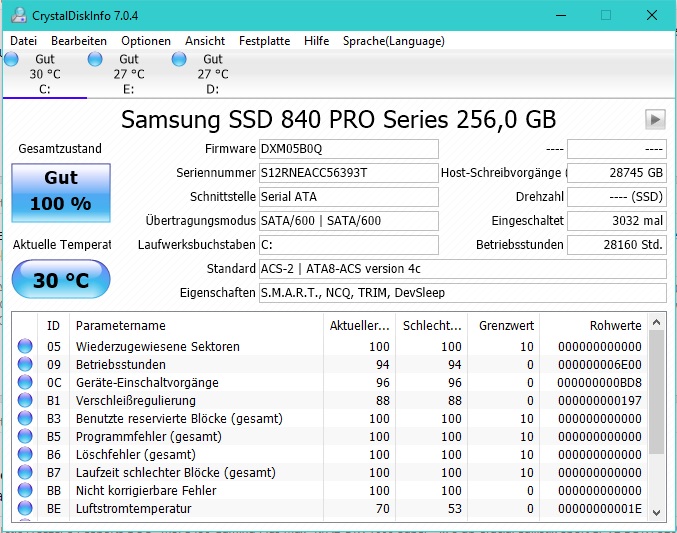This screenshot has width=677, height=533.
Task: Click the SMART list vertical scrollbar thumb
Action: (657, 392)
